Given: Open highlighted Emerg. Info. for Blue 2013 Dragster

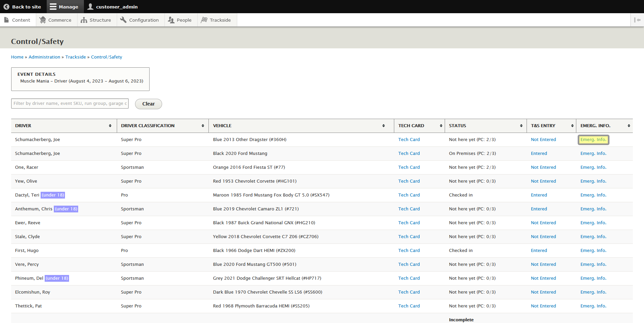Looking at the screenshot, I should (x=593, y=140).
